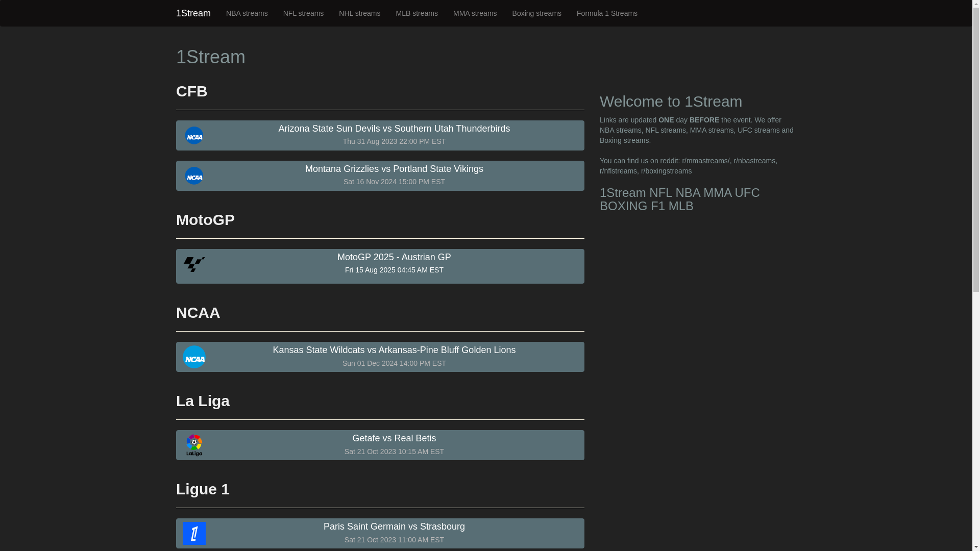
Task: Click date 'Sun 01 Dec 2024 14:00 PM EST'
Action: 394,363
